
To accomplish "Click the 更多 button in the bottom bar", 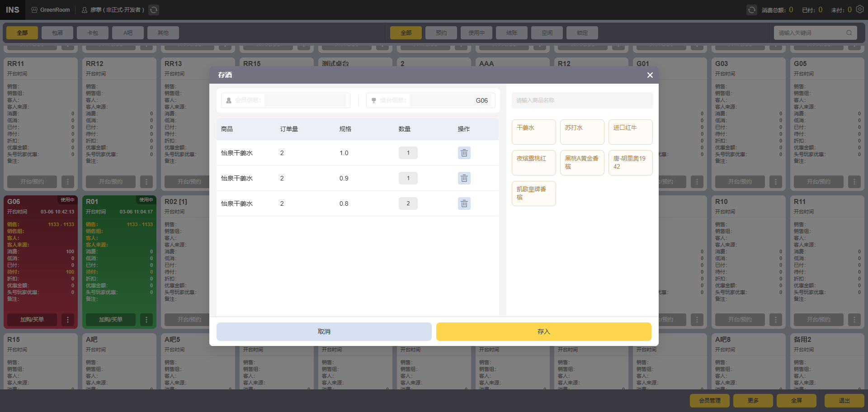I will (x=753, y=401).
